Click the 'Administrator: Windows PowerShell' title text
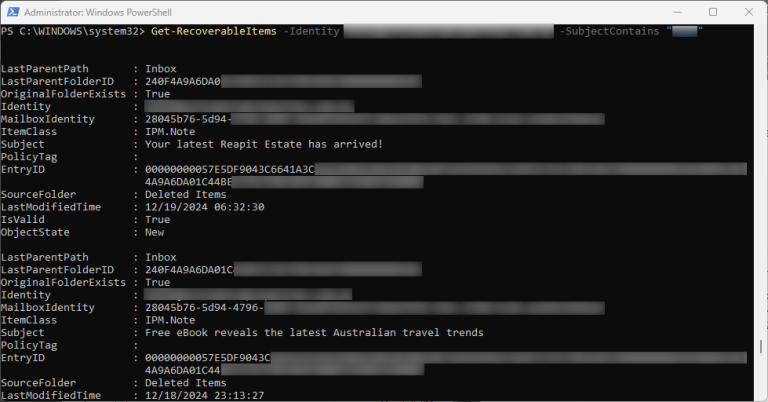The image size is (768, 402). [x=98, y=12]
